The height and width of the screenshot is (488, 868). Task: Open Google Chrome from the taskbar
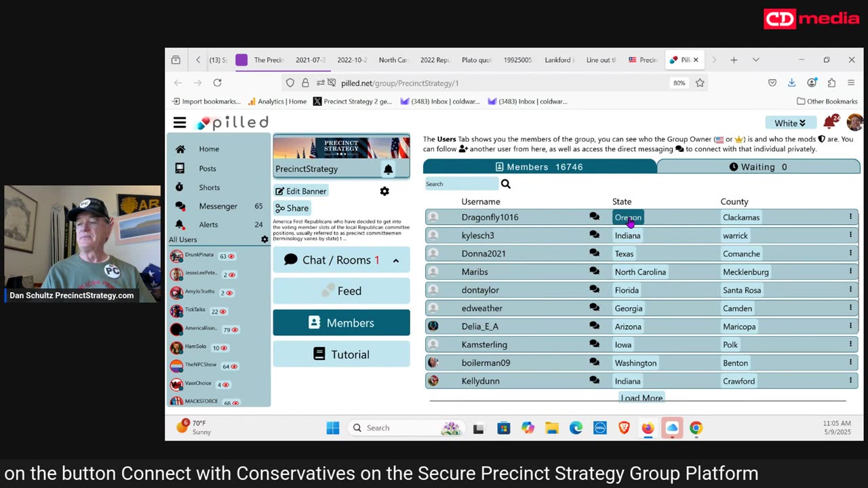coord(696,428)
